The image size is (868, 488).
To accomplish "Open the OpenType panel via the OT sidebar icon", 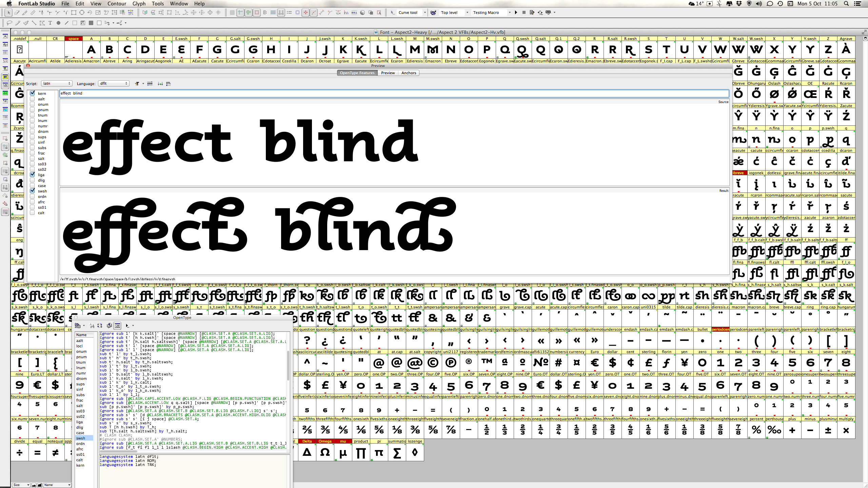I will (x=5, y=77).
